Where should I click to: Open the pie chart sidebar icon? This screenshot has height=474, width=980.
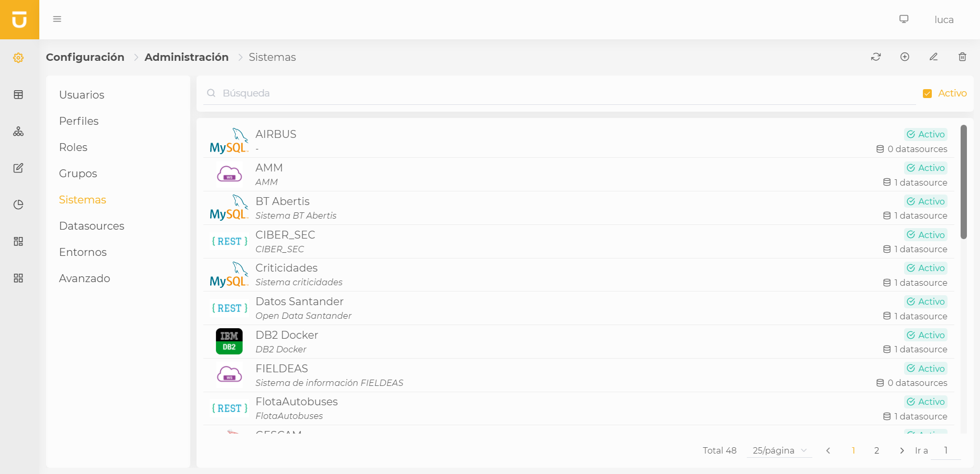click(x=18, y=204)
